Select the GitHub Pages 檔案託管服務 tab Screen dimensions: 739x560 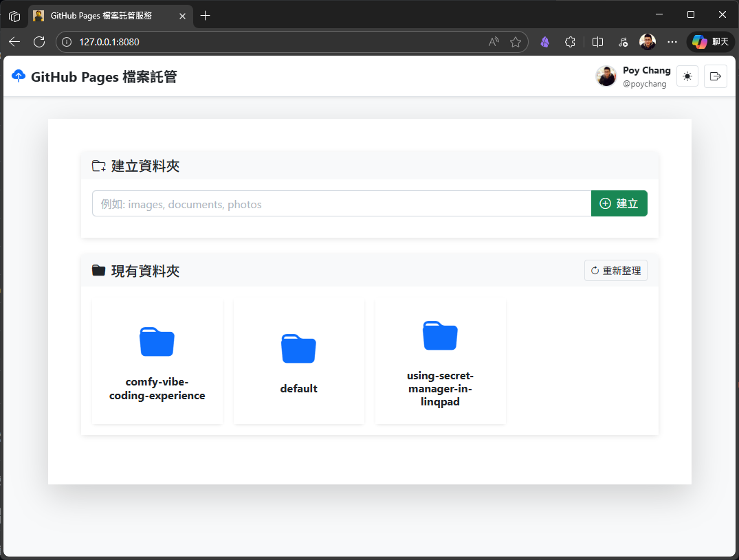click(103, 15)
